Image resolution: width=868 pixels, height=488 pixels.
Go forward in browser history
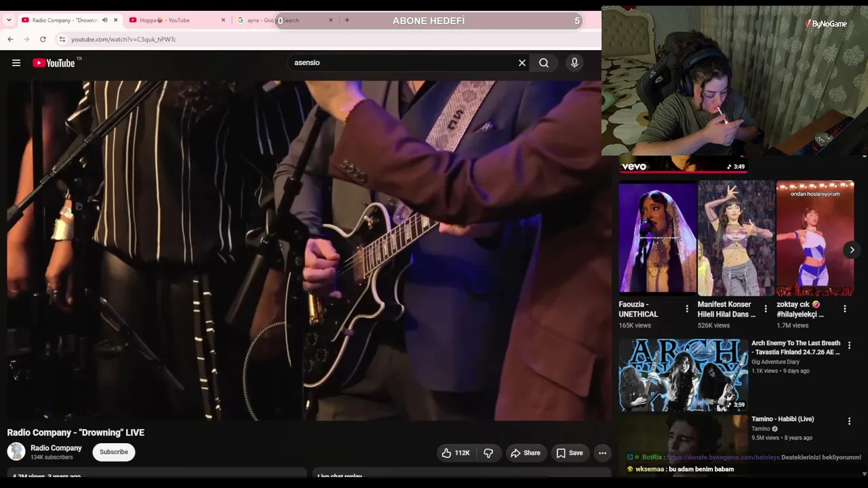26,39
